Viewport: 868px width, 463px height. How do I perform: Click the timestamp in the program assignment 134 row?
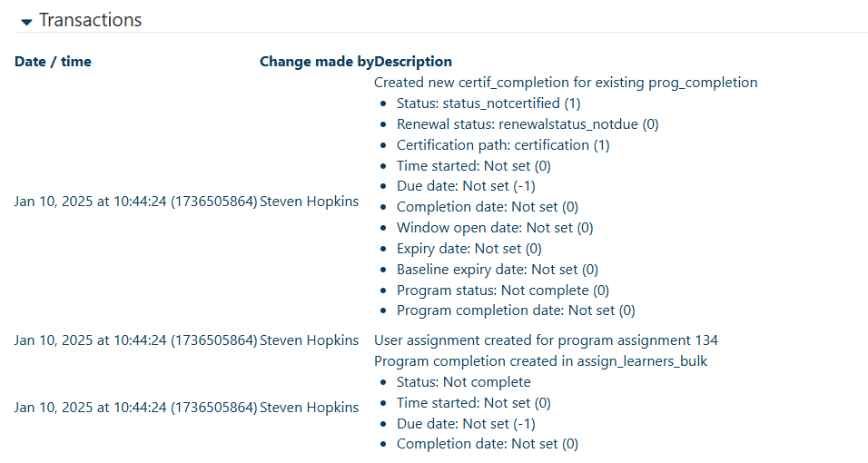coord(136,340)
